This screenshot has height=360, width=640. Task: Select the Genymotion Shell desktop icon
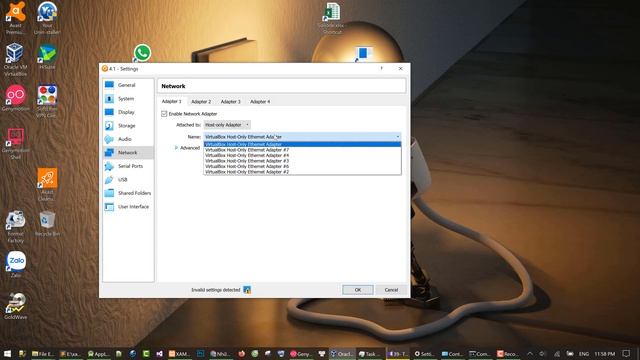(x=16, y=144)
